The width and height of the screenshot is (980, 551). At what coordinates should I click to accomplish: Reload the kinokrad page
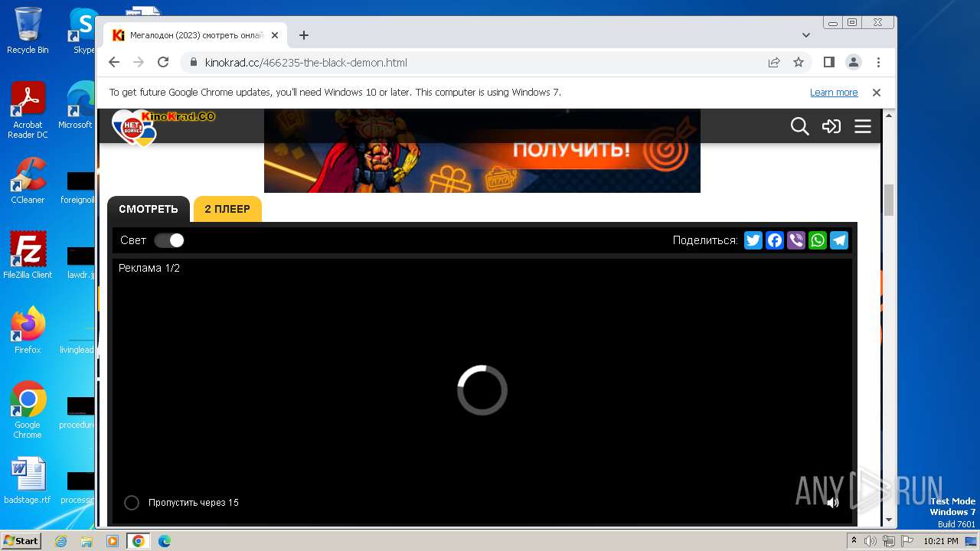(163, 63)
